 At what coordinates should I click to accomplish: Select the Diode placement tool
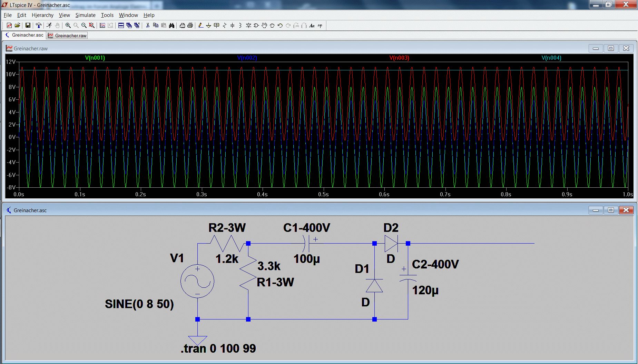[248, 26]
